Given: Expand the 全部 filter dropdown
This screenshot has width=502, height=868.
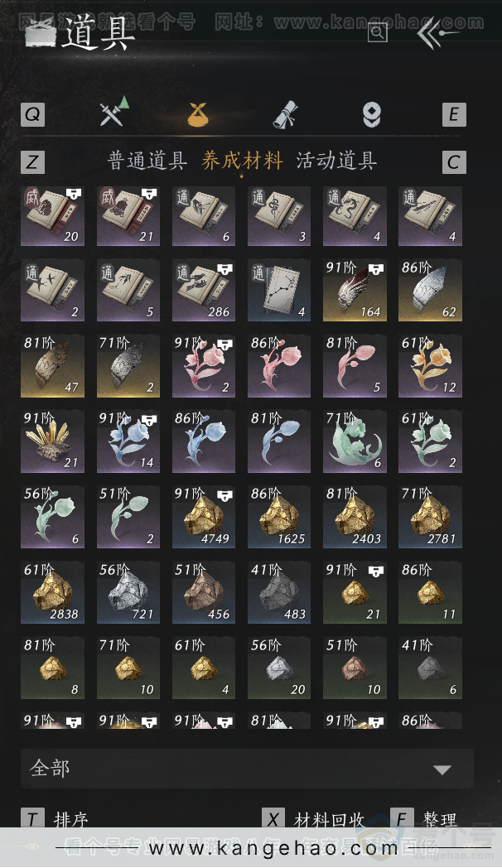Looking at the screenshot, I should (247, 769).
